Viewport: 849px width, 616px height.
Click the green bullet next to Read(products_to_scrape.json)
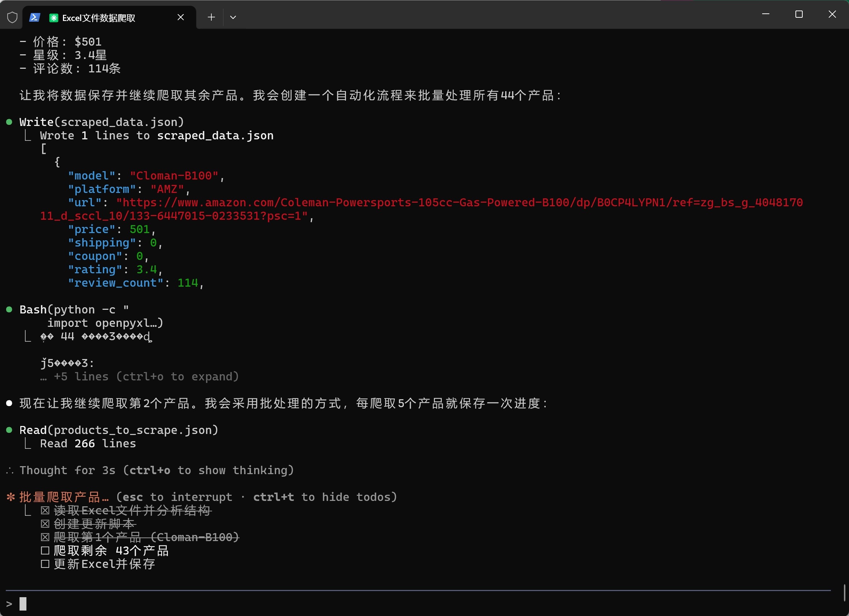9,430
